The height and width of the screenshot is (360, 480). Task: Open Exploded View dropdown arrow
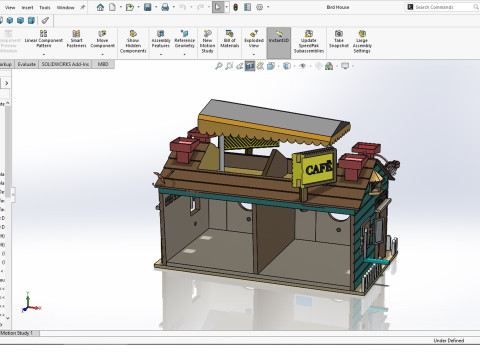pyautogui.click(x=254, y=54)
